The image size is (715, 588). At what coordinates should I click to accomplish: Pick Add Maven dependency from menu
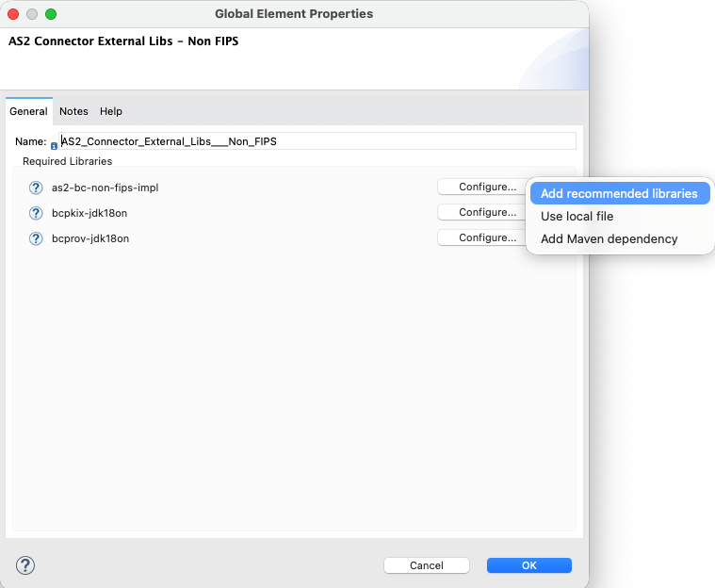click(x=609, y=238)
